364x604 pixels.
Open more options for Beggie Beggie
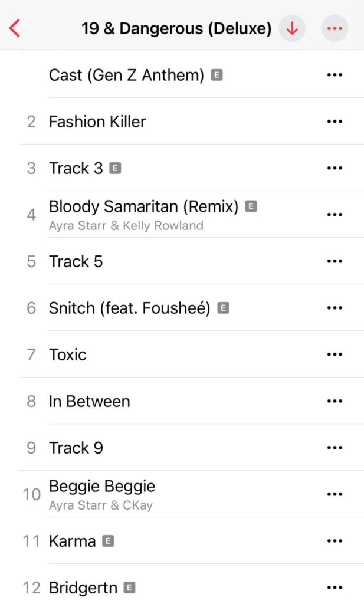[x=335, y=494]
